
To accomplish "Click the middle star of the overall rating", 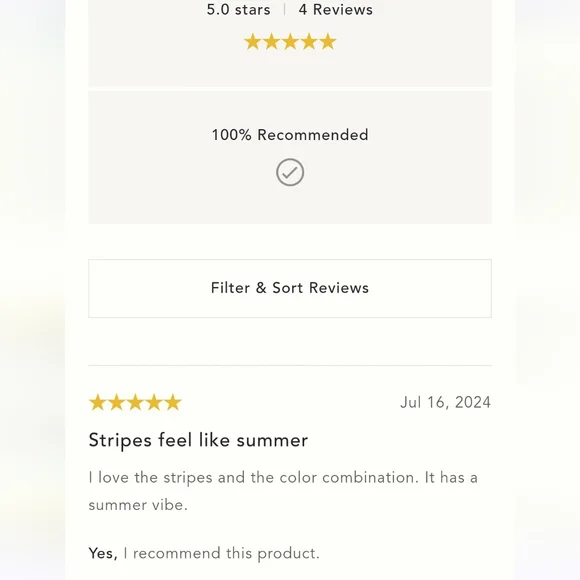I will coord(290,41).
